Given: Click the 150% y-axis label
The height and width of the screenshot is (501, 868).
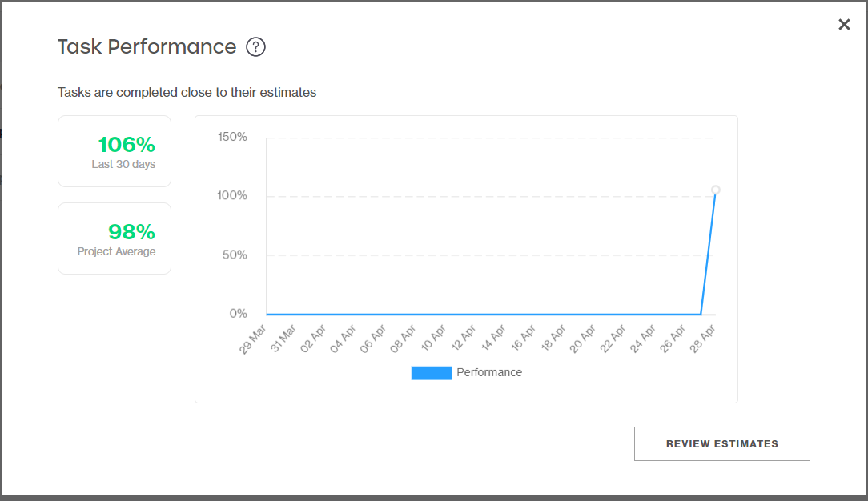Looking at the screenshot, I should coord(232,137).
